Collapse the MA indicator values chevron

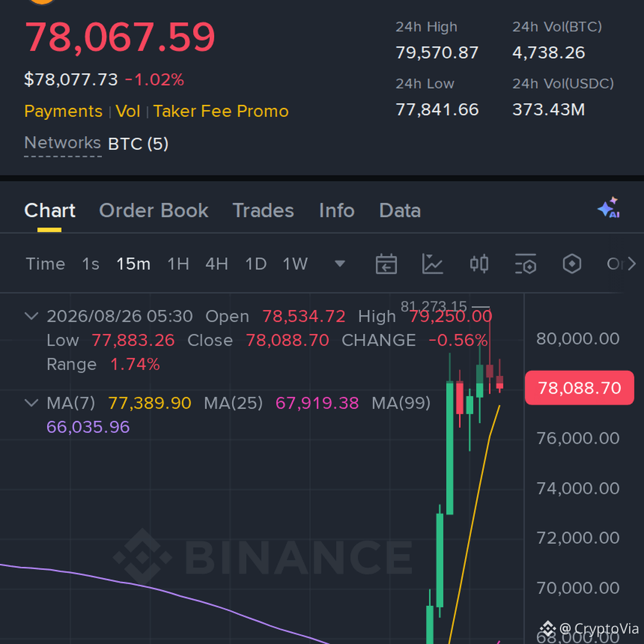pyautogui.click(x=32, y=402)
